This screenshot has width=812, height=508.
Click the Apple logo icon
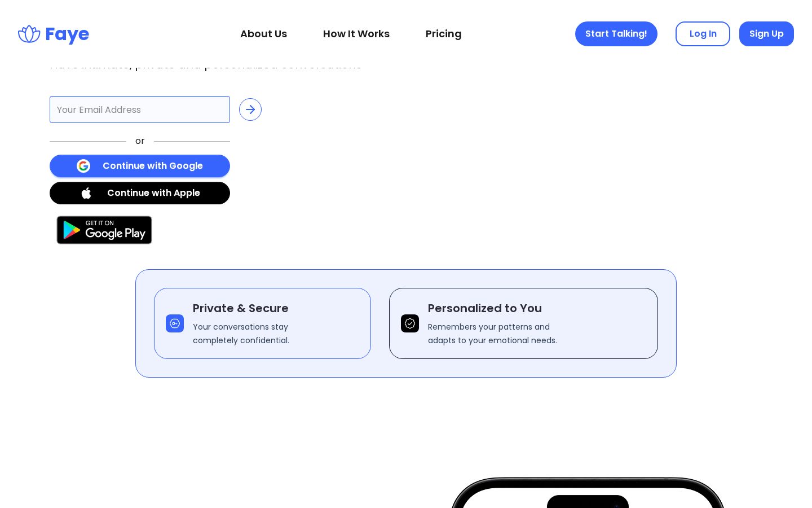tap(86, 193)
